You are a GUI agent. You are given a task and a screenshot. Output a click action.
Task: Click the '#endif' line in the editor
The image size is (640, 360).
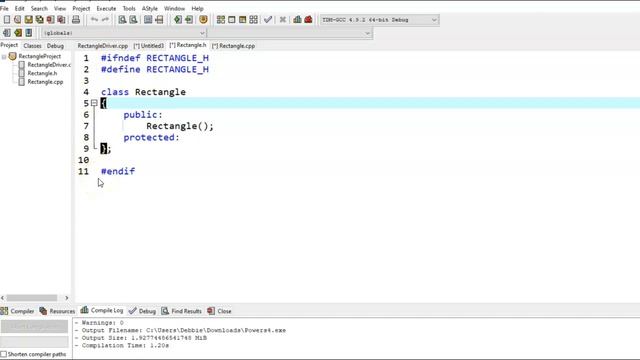118,171
